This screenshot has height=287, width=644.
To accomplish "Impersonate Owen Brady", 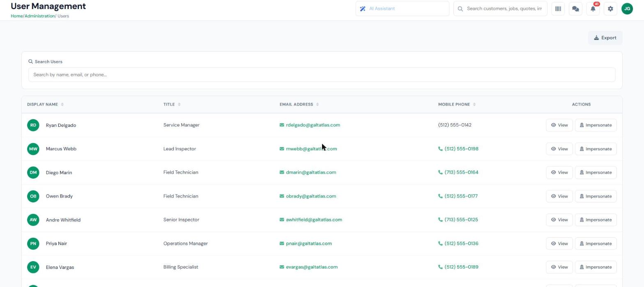I will click(x=596, y=196).
